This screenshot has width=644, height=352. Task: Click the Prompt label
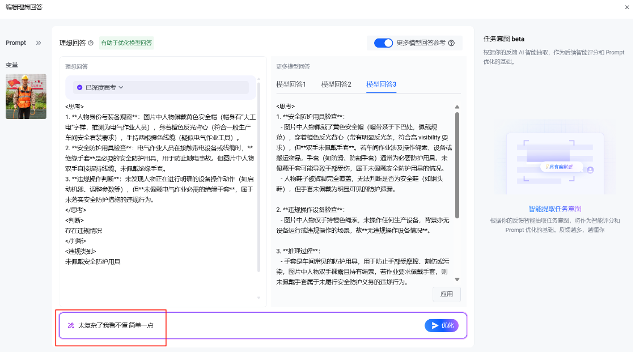[x=16, y=43]
